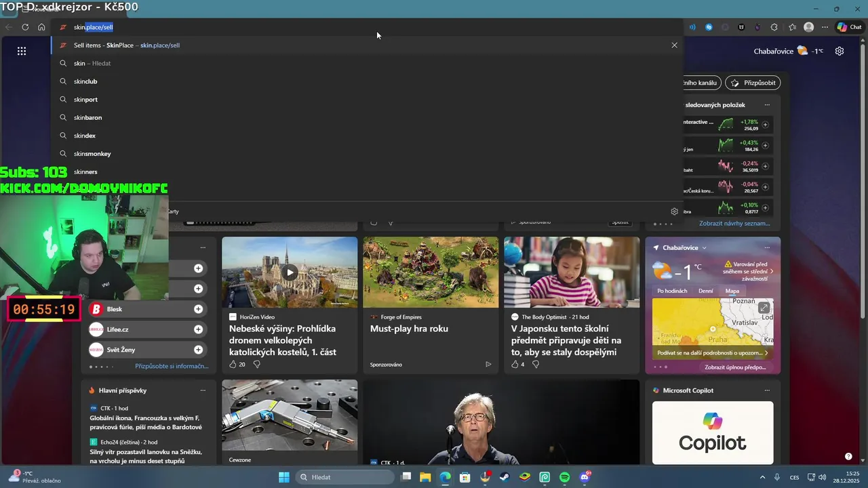Open Hlavní příspěvky card more options
868x488 pixels.
pyautogui.click(x=203, y=390)
